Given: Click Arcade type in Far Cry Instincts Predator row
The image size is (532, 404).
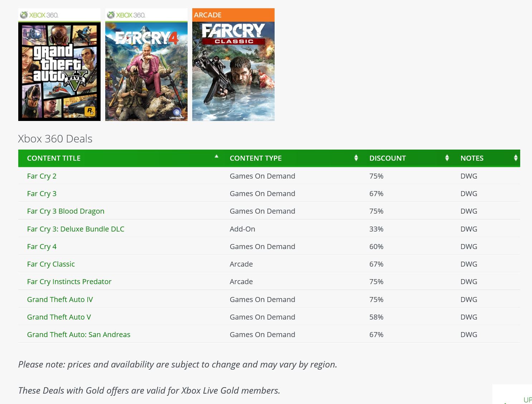Looking at the screenshot, I should point(241,282).
